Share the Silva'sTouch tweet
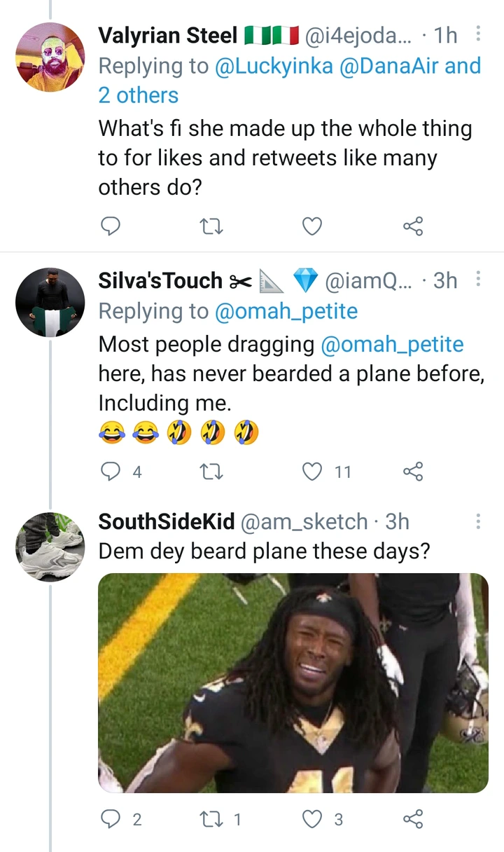 (413, 472)
